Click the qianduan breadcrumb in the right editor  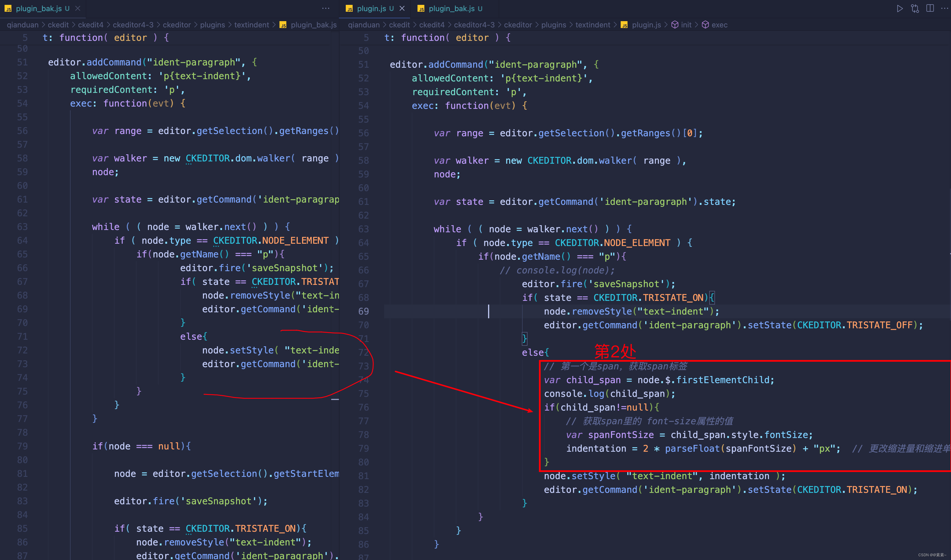[x=363, y=25]
